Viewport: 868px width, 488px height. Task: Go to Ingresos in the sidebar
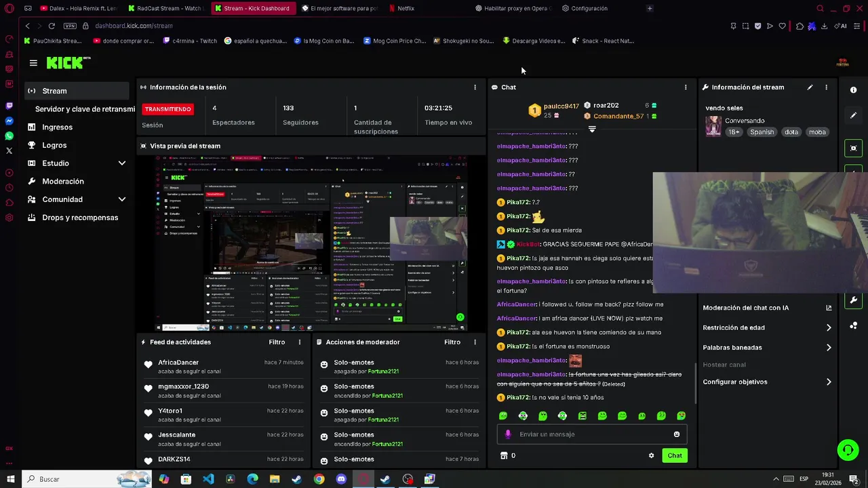coord(57,127)
